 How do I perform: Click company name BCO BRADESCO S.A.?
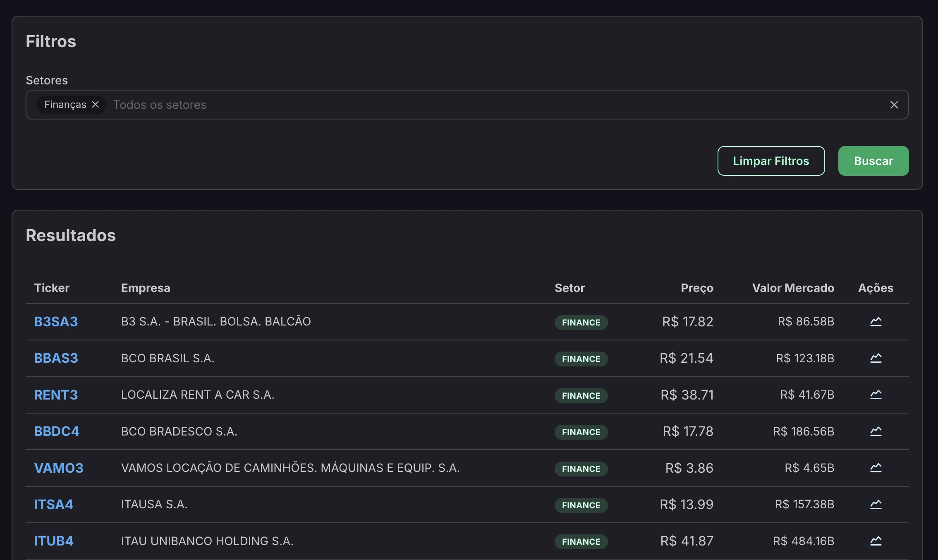179,431
